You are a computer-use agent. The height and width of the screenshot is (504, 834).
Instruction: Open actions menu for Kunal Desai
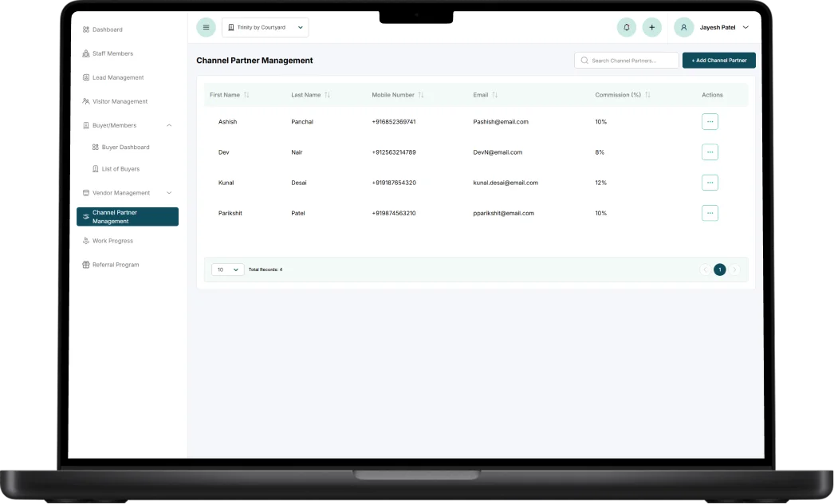[x=710, y=183]
